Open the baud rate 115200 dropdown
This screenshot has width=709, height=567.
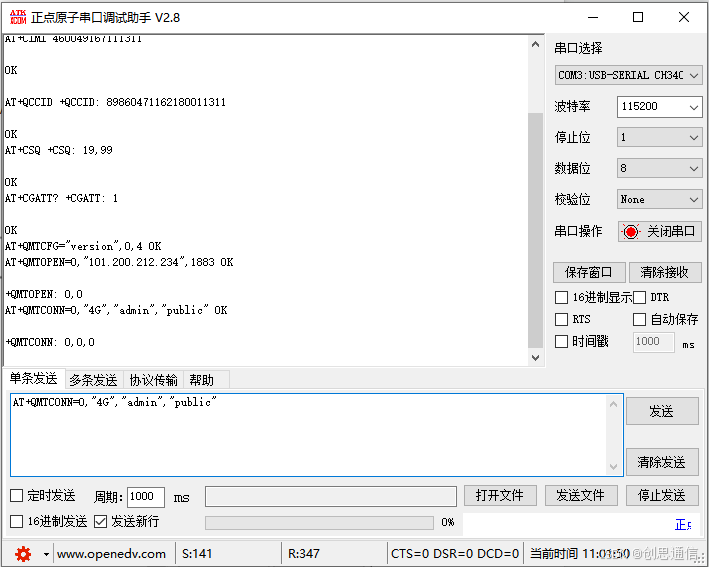click(659, 107)
